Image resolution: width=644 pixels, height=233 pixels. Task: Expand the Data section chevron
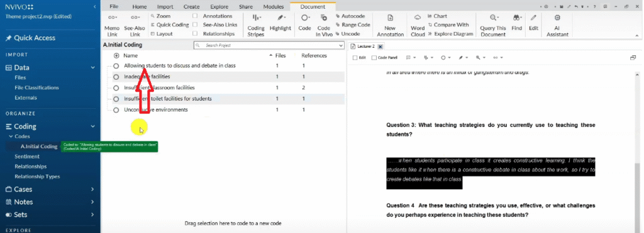[x=93, y=68]
